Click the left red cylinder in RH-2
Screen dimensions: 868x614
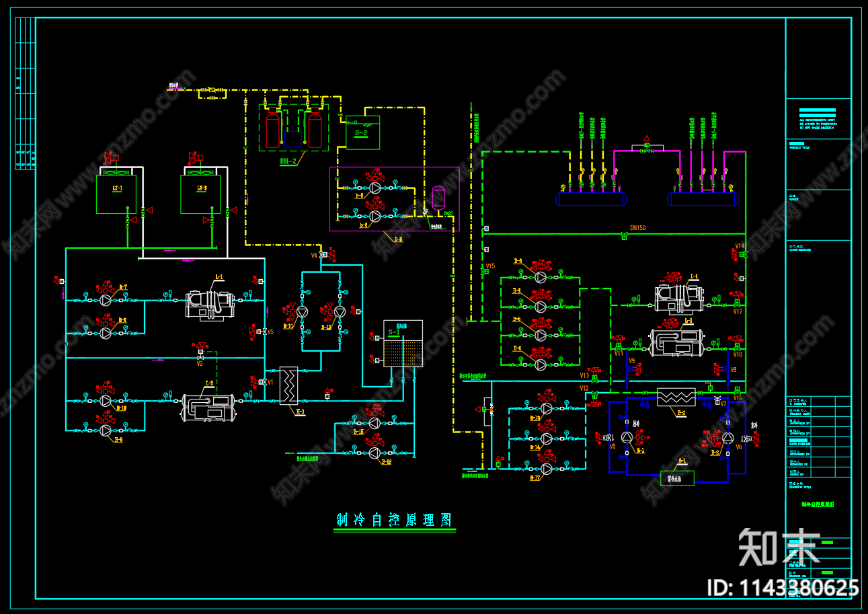tap(273, 129)
